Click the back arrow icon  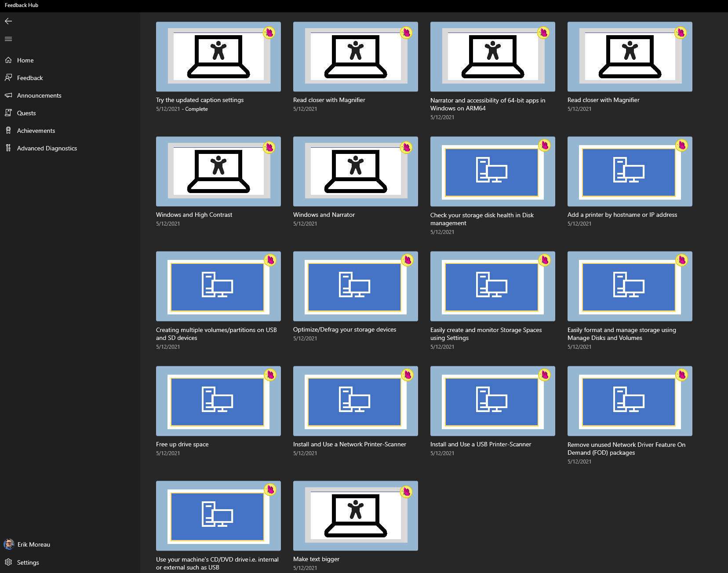8,21
